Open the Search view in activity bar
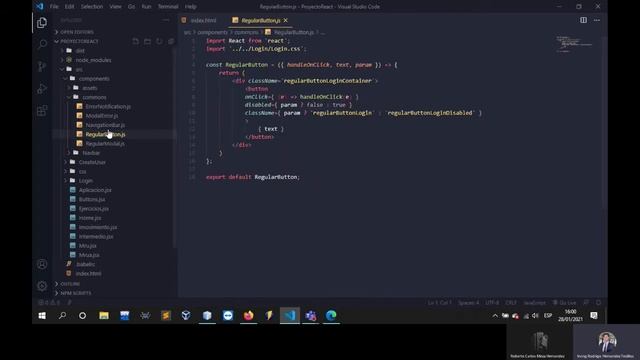This screenshot has width=640, height=360. [x=42, y=44]
